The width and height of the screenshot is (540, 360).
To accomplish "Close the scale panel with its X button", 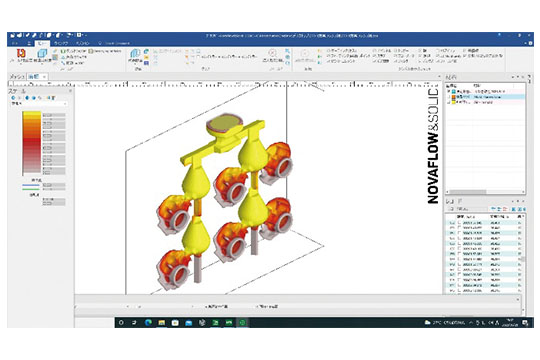I will (x=70, y=91).
